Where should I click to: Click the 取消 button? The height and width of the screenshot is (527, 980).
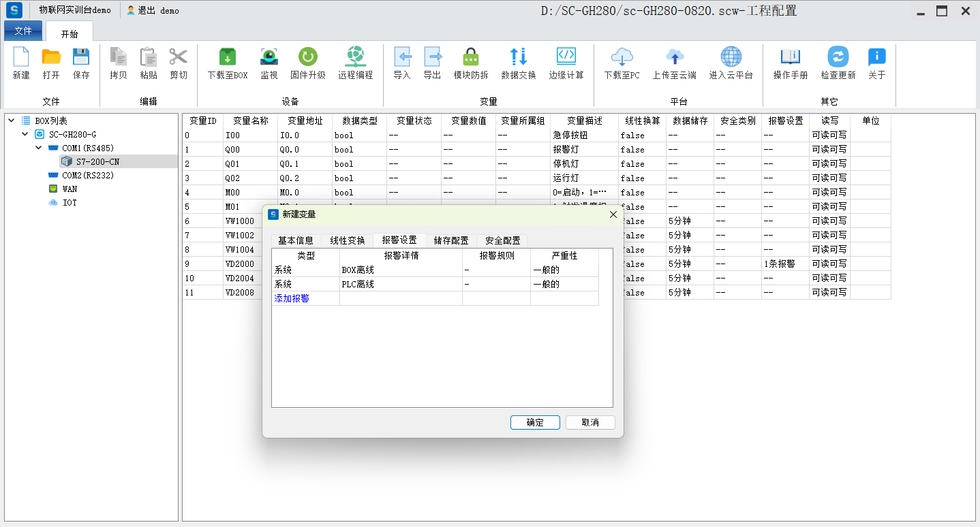590,422
